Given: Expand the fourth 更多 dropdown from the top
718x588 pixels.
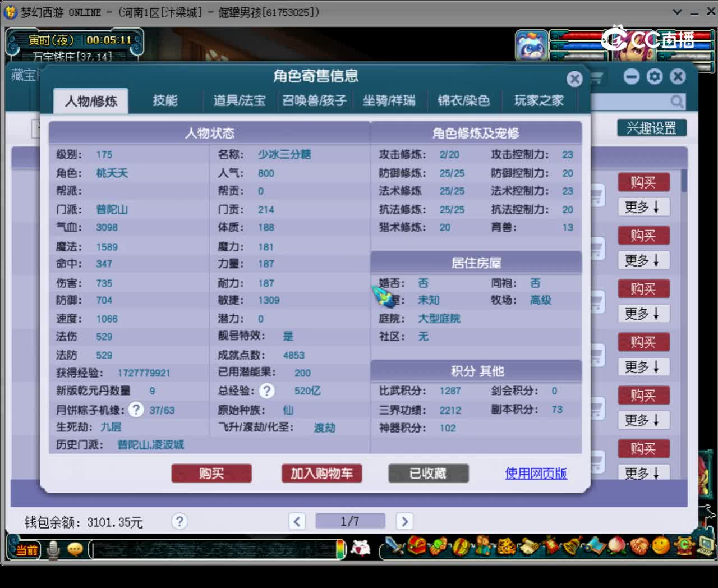Looking at the screenshot, I should 643,367.
